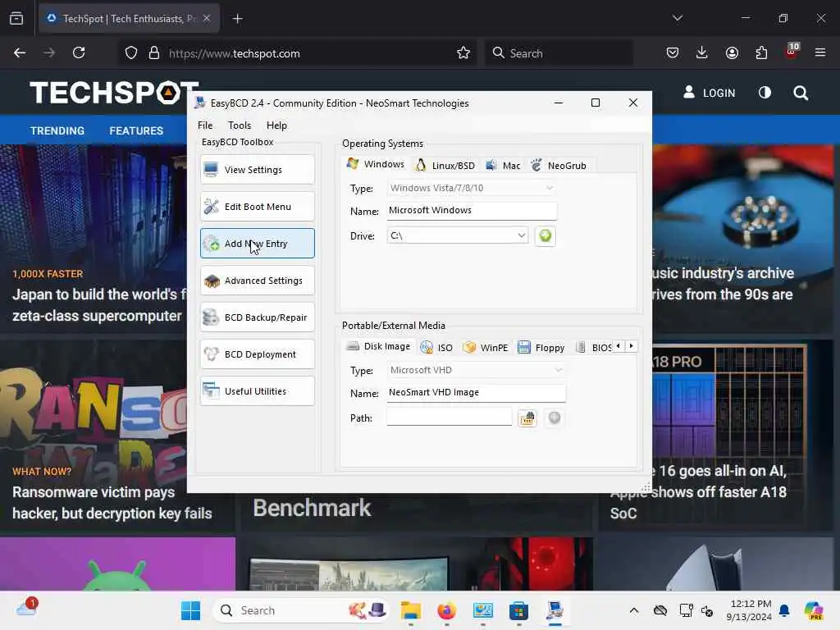The image size is (840, 630).
Task: Click the NeoSmart VHD Image Name field
Action: click(x=477, y=393)
